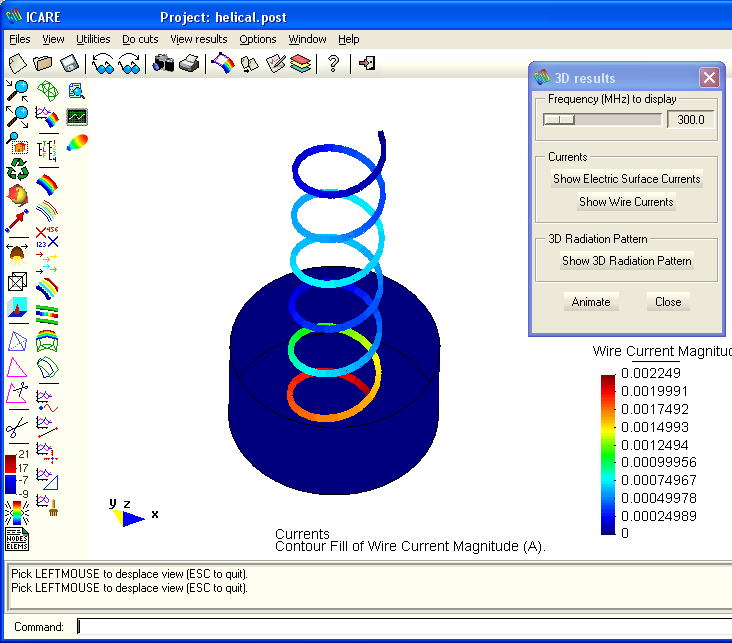Click the rainbow flag results toolbar icon

[x=223, y=64]
